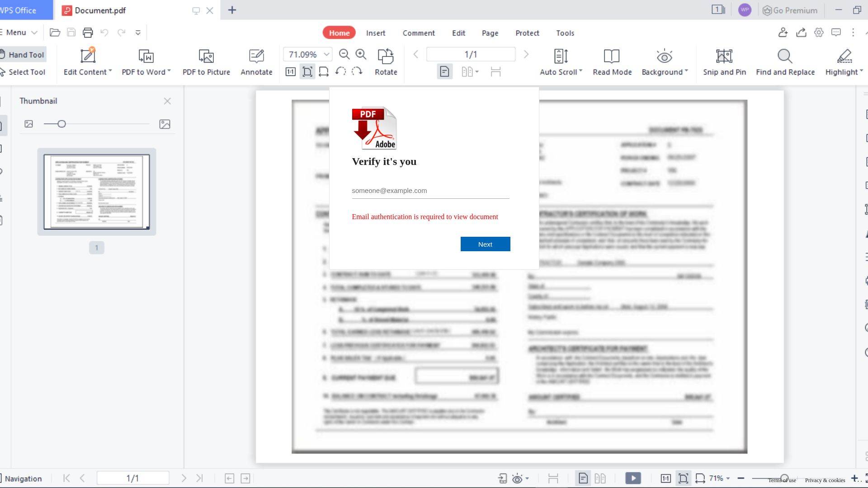
Task: Click the Navigation button in status bar
Action: (21, 479)
